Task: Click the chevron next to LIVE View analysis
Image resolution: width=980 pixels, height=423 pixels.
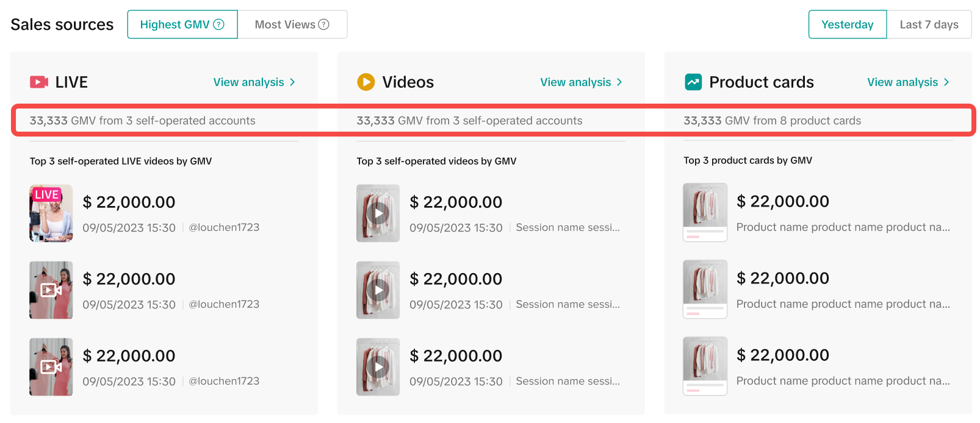Action: pyautogui.click(x=293, y=82)
